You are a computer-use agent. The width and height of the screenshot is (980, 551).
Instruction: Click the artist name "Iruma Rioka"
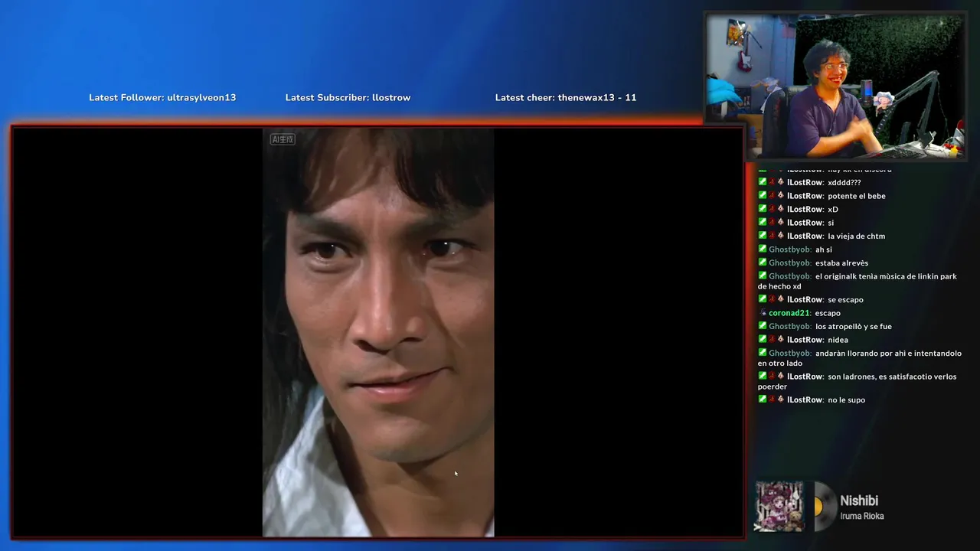tap(862, 517)
